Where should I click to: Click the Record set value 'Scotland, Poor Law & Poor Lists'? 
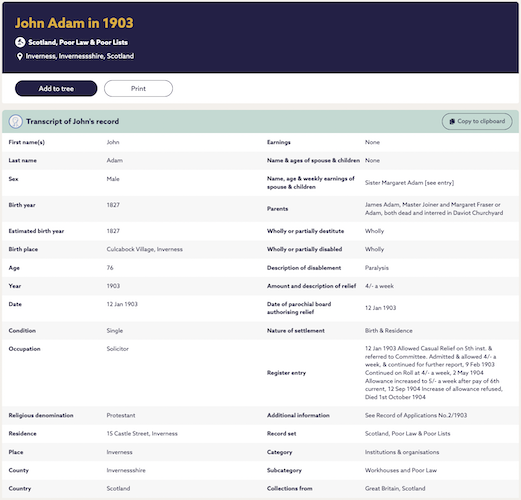408,434
